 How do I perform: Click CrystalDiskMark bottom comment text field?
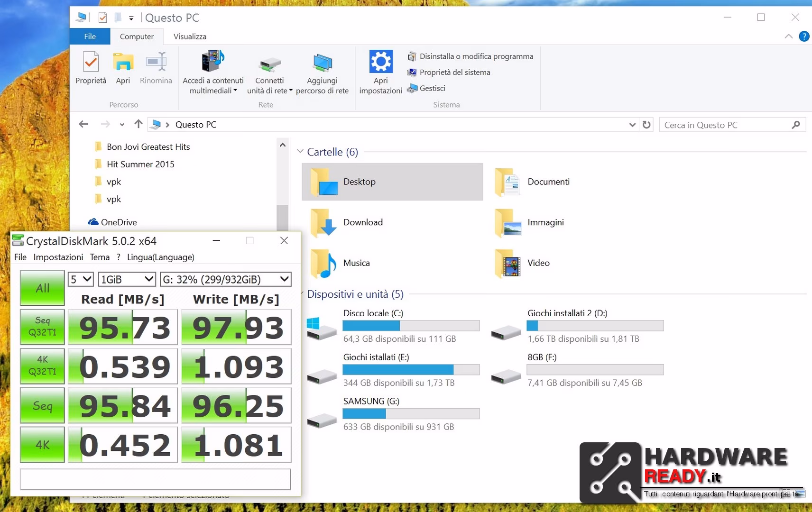click(155, 479)
